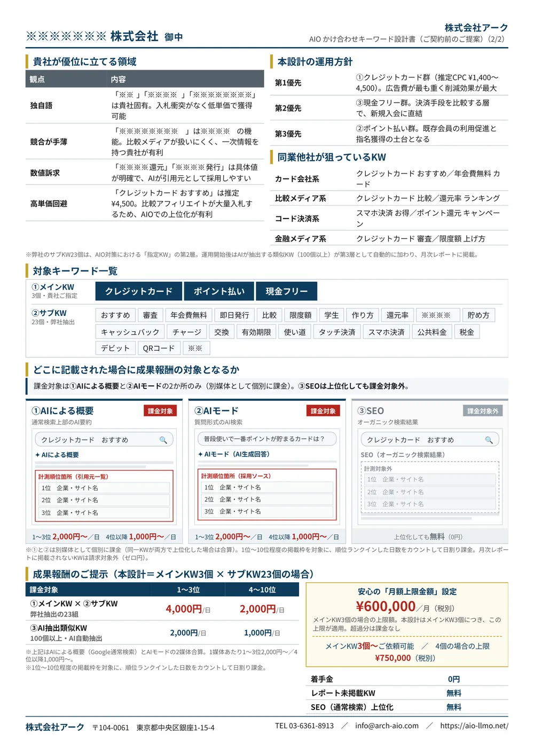Click the '競合が手薄' row label

49,142
